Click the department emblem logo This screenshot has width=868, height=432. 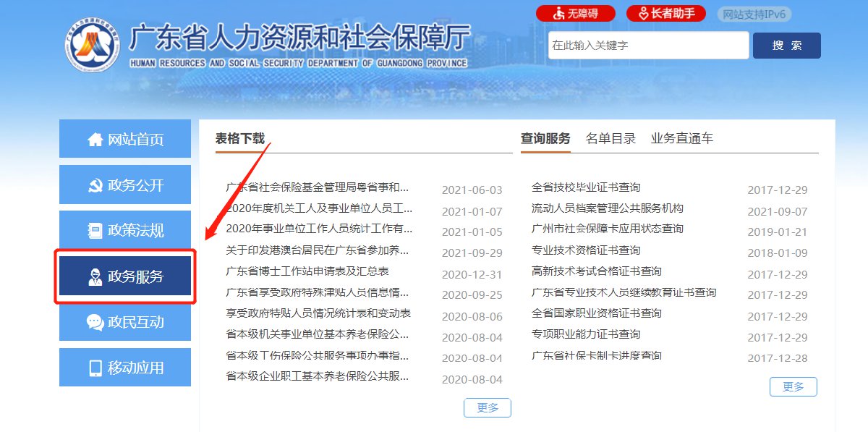click(93, 46)
